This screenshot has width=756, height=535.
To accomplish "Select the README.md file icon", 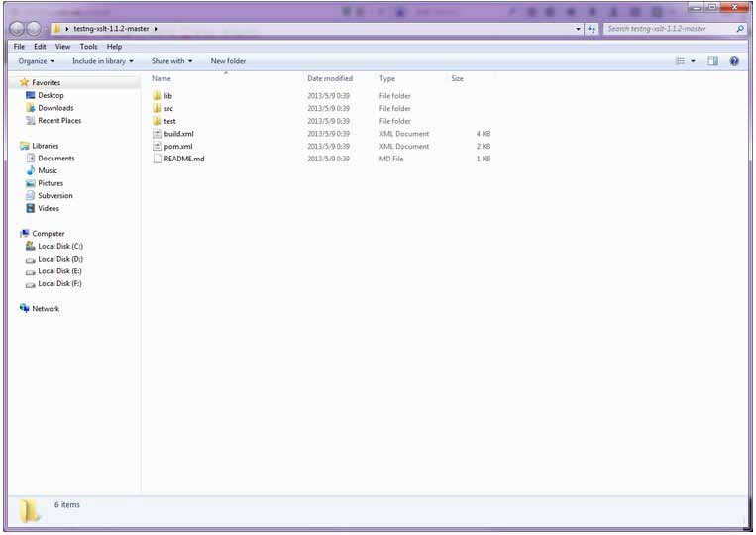I will (157, 159).
